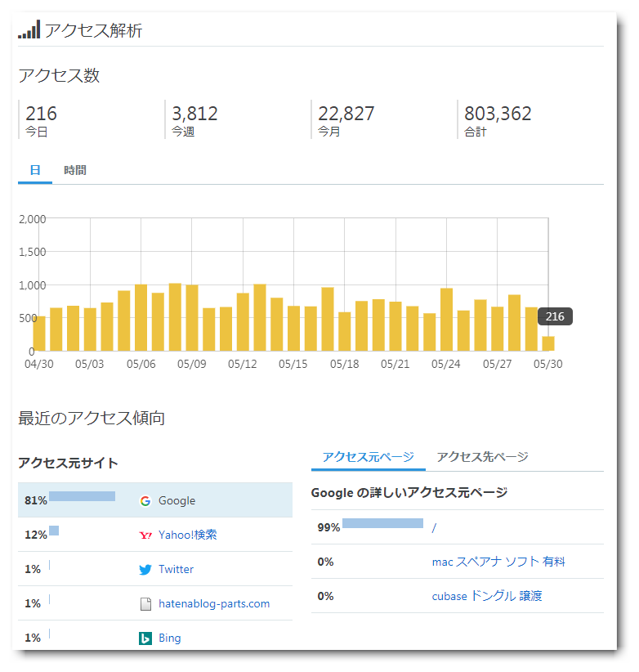This screenshot has height=672, width=639.
Task: Click the 3,812 this-week count
Action: (x=194, y=114)
